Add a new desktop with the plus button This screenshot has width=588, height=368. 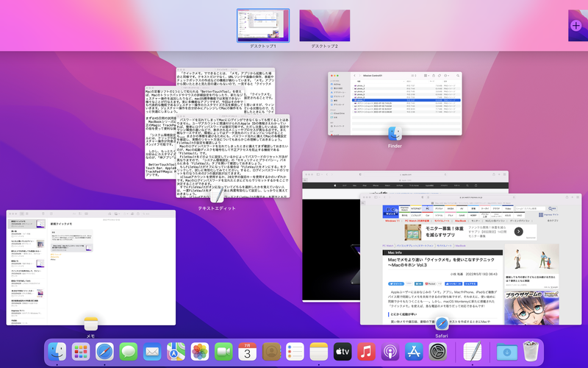[x=576, y=26]
